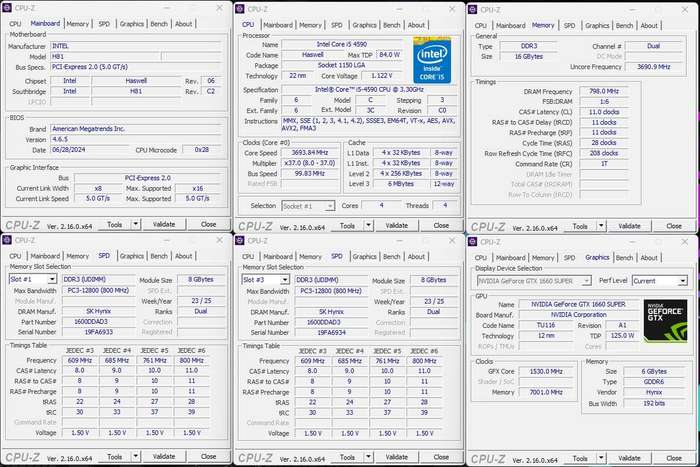Image resolution: width=700 pixels, height=467 pixels.
Task: Switch to Memory tab in Slot #3 SPD window
Action: click(310, 257)
